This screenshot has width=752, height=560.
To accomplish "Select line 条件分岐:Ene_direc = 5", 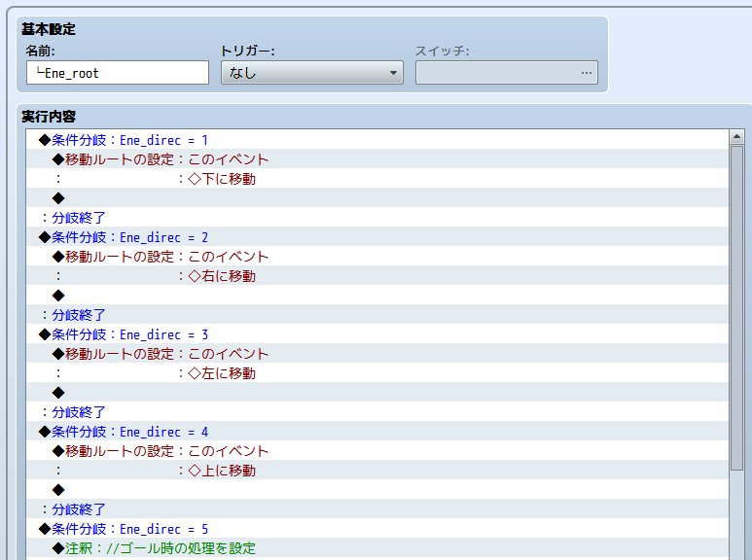I will tap(377, 528).
